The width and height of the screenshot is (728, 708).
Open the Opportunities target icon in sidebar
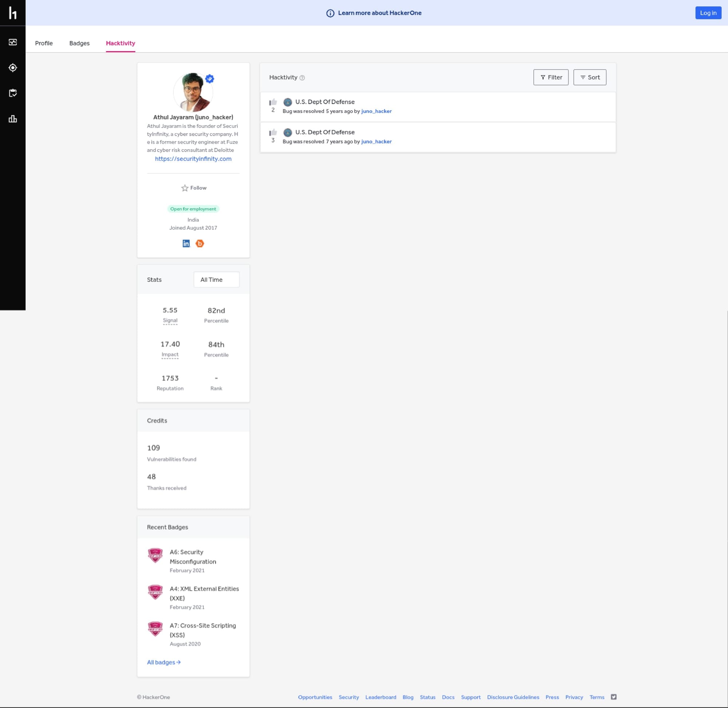(x=13, y=68)
